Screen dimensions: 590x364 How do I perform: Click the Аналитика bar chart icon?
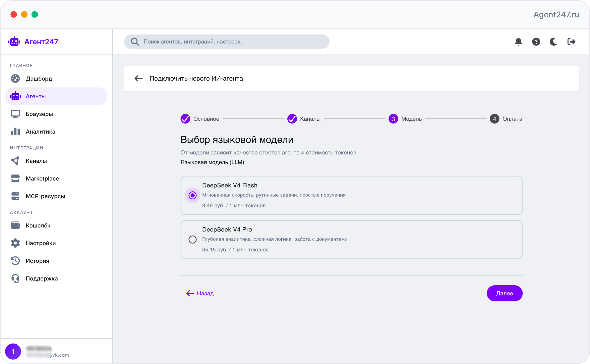pyautogui.click(x=15, y=131)
